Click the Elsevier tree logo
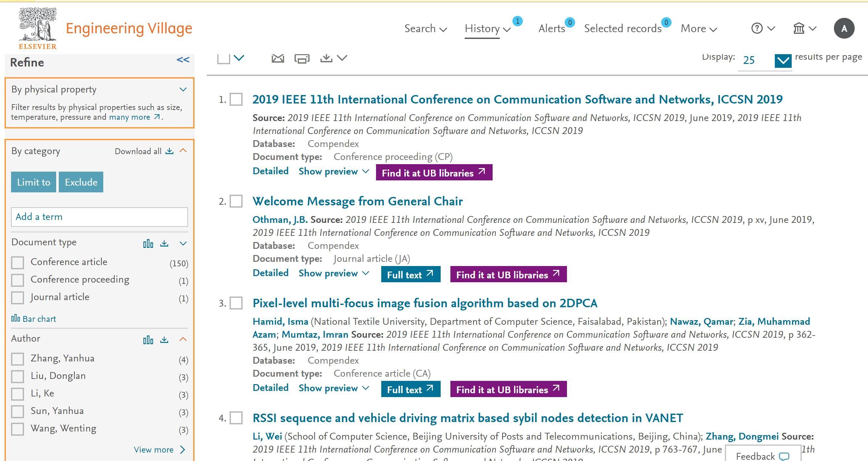This screenshot has width=868, height=461. point(37,28)
